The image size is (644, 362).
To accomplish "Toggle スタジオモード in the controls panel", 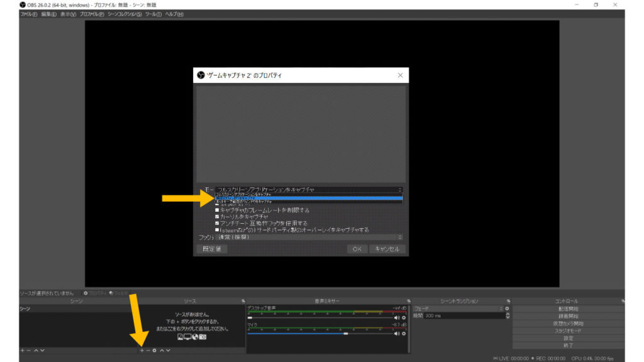I will [x=568, y=331].
